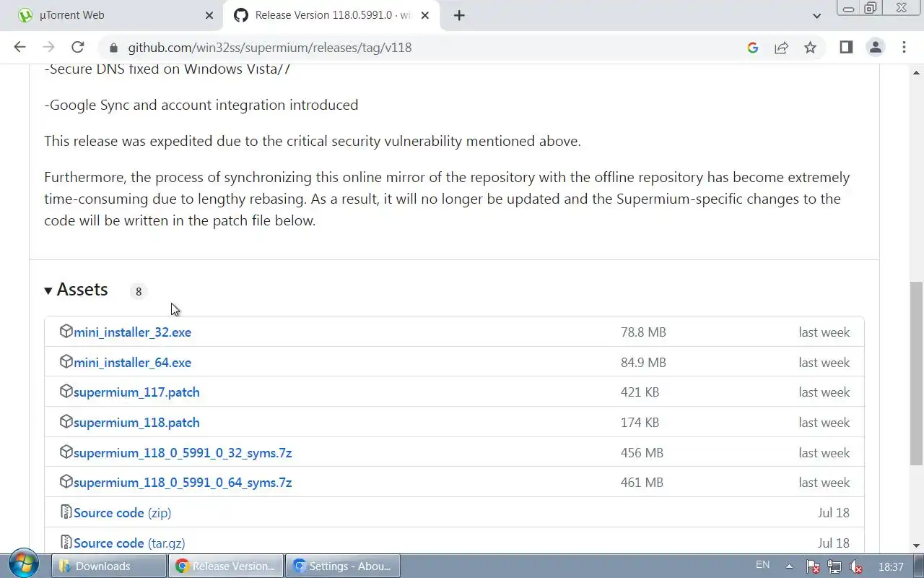Click the 174 KB size text
924x578 pixels.
pyautogui.click(x=640, y=423)
